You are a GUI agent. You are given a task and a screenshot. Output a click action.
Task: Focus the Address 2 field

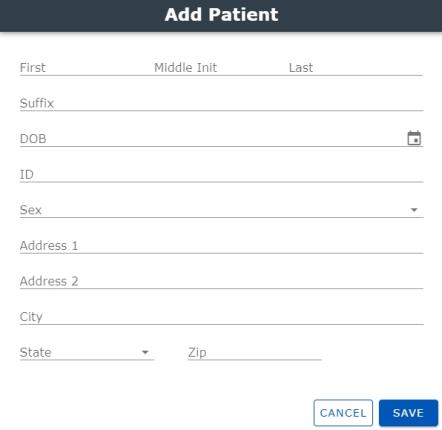[221, 281]
